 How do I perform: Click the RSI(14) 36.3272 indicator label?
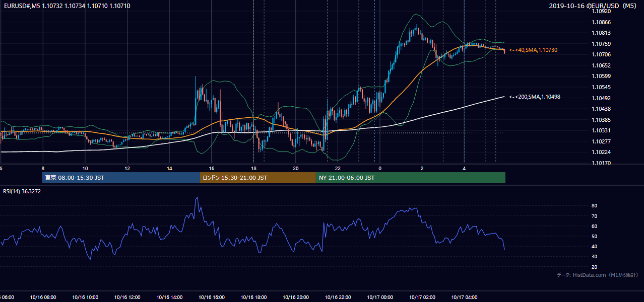coord(22,191)
